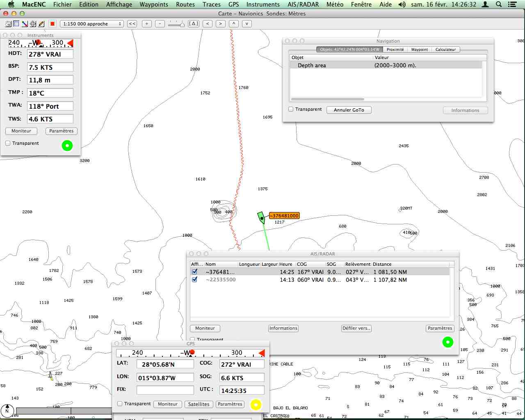The width and height of the screenshot is (525, 420).
Task: Click Paramètres button in Instruments panel
Action: (x=62, y=131)
